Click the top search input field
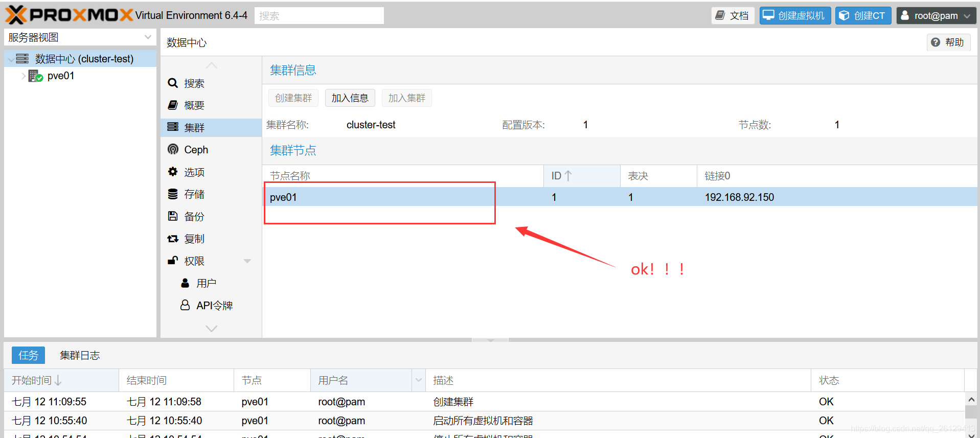 (319, 15)
